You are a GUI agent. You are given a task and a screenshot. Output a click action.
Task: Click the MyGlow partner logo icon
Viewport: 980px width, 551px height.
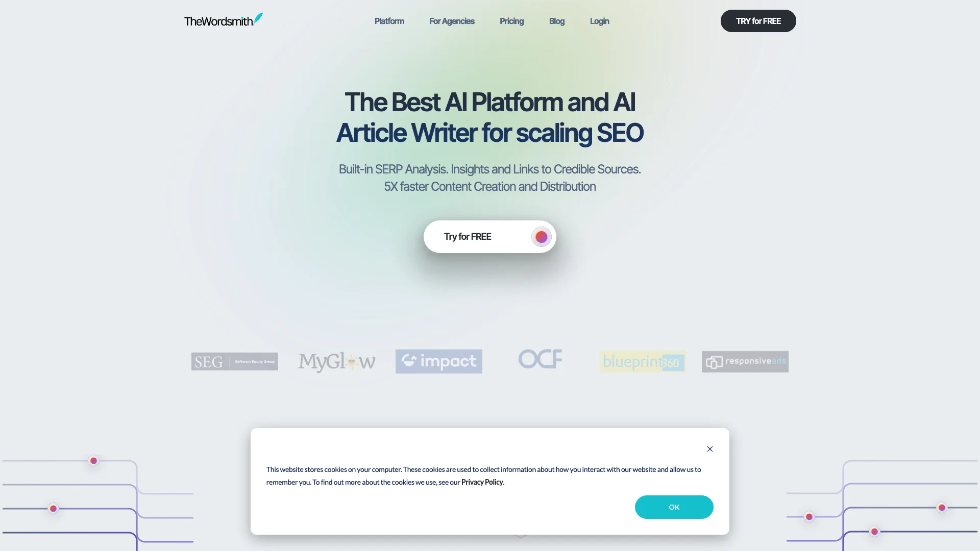tap(336, 361)
